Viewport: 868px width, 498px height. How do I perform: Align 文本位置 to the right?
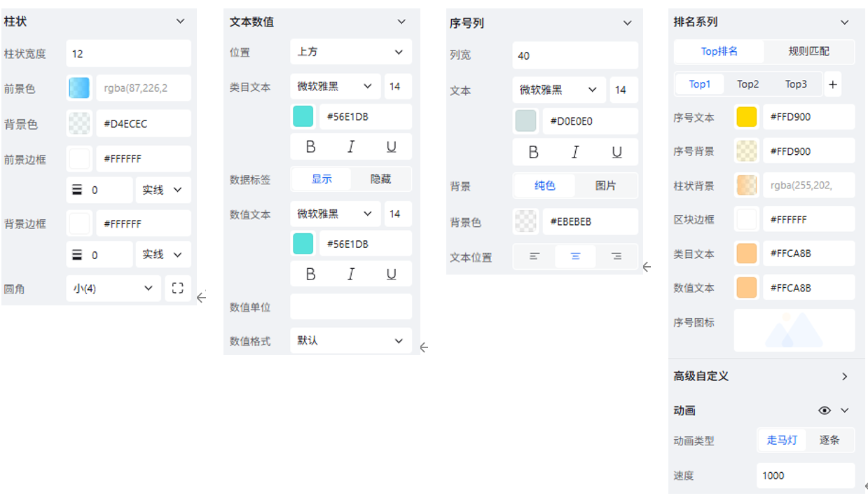[616, 256]
